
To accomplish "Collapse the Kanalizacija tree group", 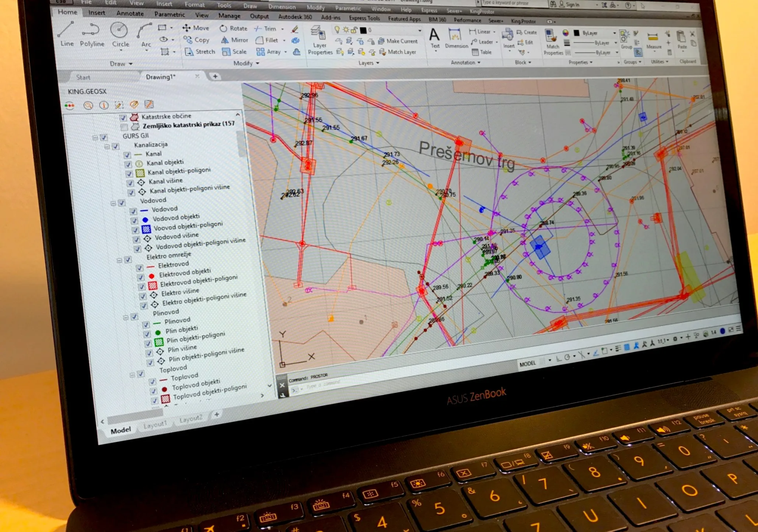I will coord(107,147).
